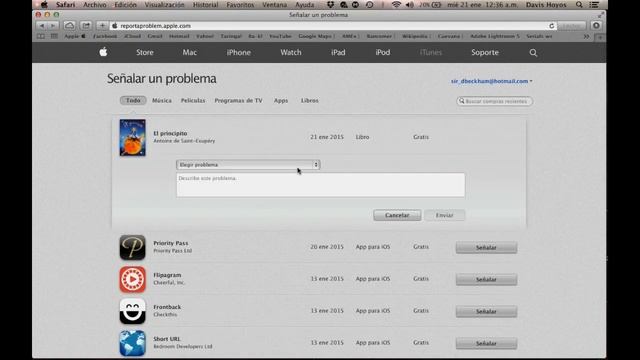This screenshot has height=360, width=640.
Task: Open the Historial menu
Action: (205, 5)
